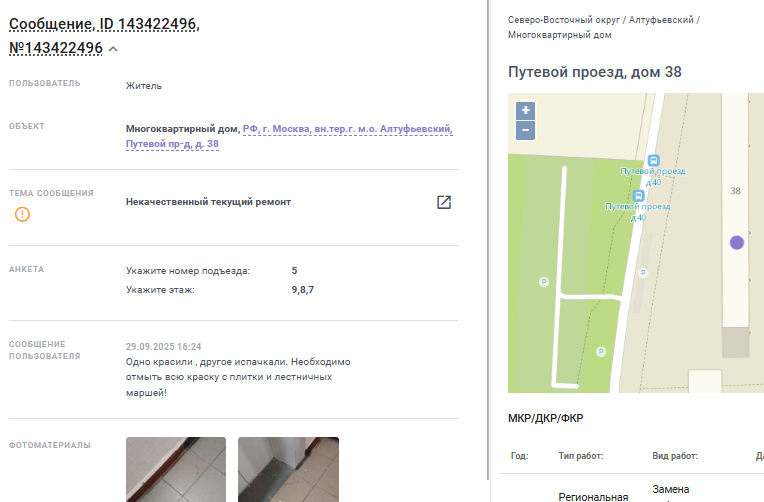Click the Алтуфьевский breadcrumb
Viewport: 764px width, 502px height.
tap(661, 20)
